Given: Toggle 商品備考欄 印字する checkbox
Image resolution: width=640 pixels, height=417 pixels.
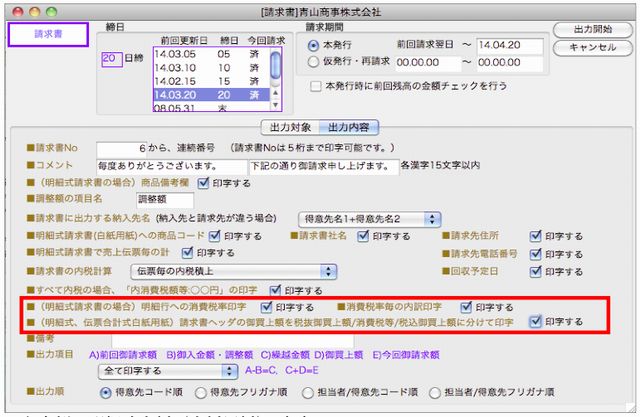Looking at the screenshot, I should point(203,183).
